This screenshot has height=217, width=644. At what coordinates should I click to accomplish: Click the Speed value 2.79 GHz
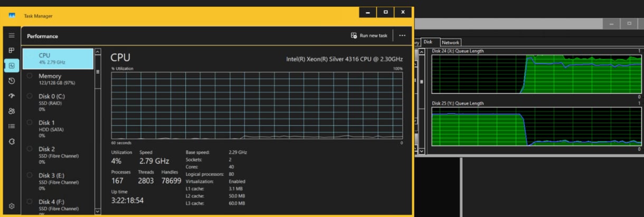154,161
